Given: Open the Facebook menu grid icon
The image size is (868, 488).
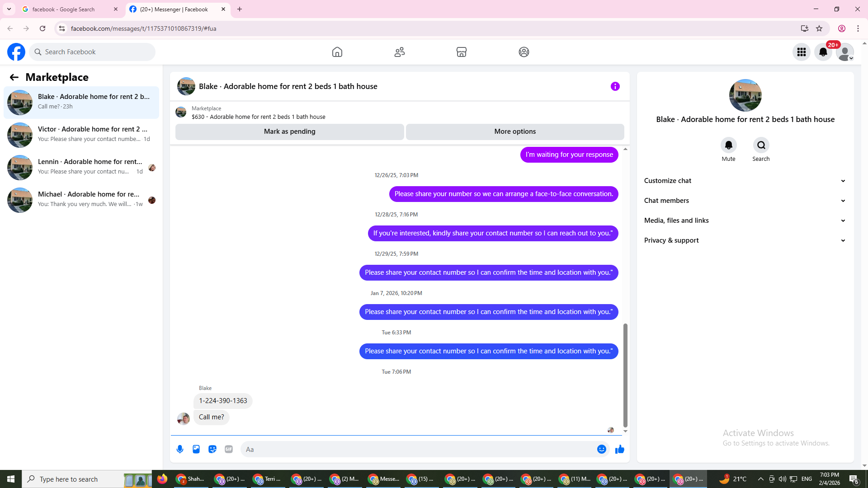Looking at the screenshot, I should 801,52.
